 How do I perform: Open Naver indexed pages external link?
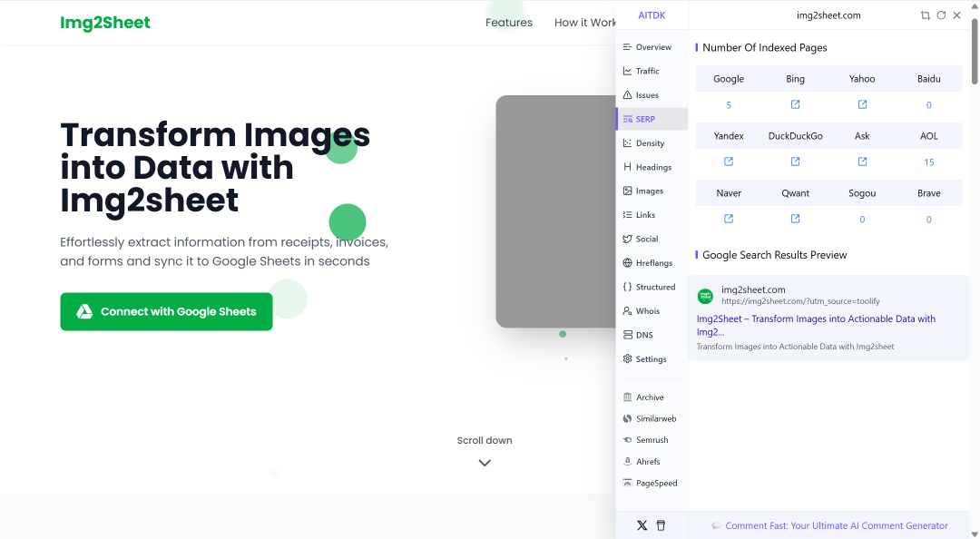pos(729,219)
